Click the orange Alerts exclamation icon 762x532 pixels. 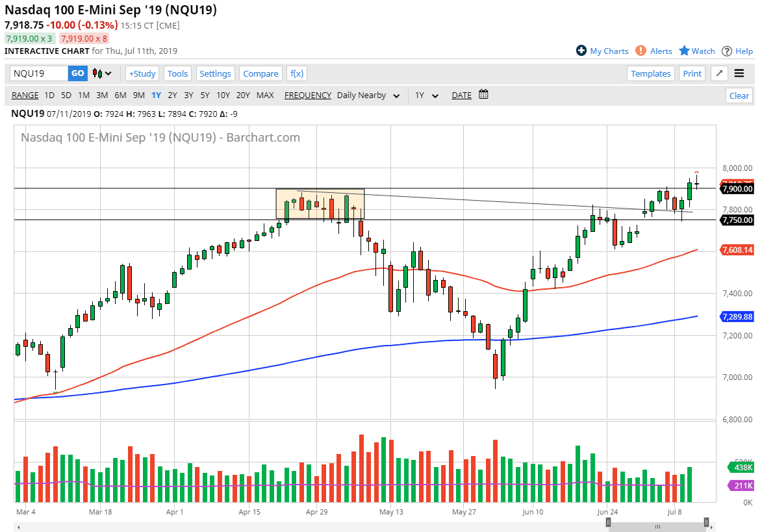click(640, 51)
